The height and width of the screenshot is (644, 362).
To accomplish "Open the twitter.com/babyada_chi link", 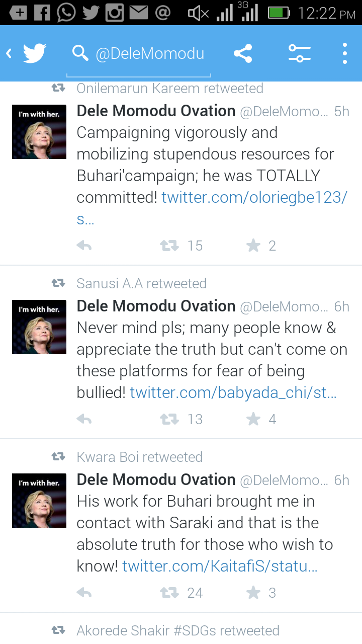I will pos(233,392).
